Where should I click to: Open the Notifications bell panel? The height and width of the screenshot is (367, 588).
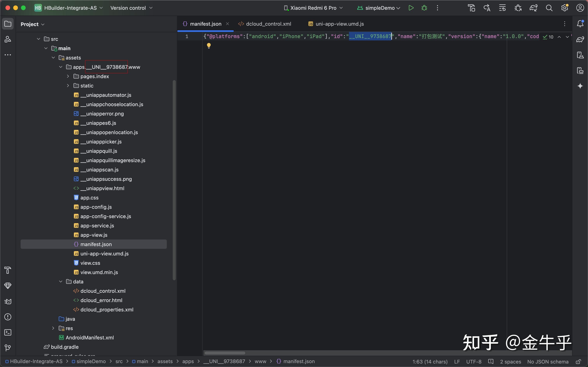580,24
